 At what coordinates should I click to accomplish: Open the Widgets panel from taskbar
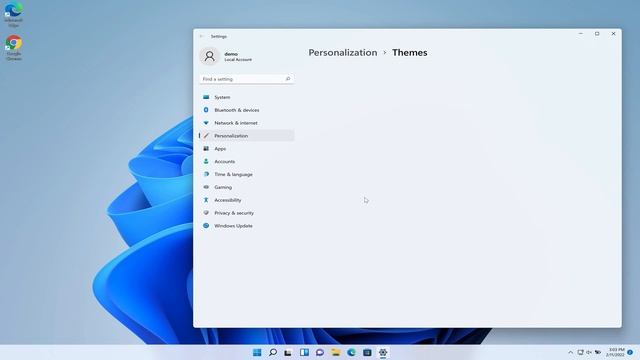click(x=304, y=352)
